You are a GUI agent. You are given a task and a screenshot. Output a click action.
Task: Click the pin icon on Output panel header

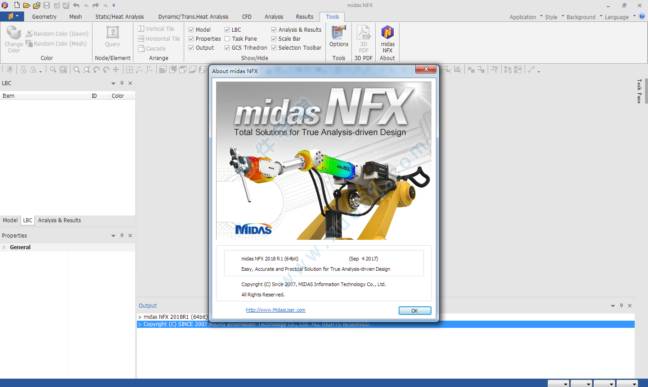(x=621, y=306)
